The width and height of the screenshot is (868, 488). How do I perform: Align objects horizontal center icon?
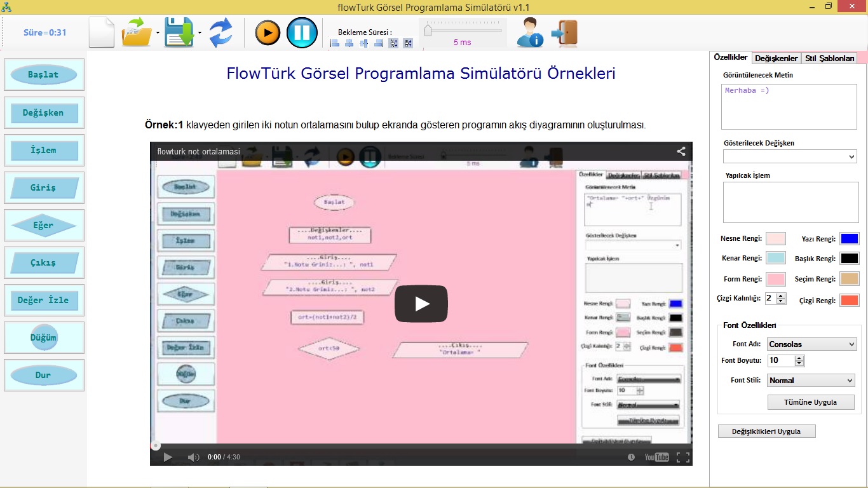tap(349, 43)
